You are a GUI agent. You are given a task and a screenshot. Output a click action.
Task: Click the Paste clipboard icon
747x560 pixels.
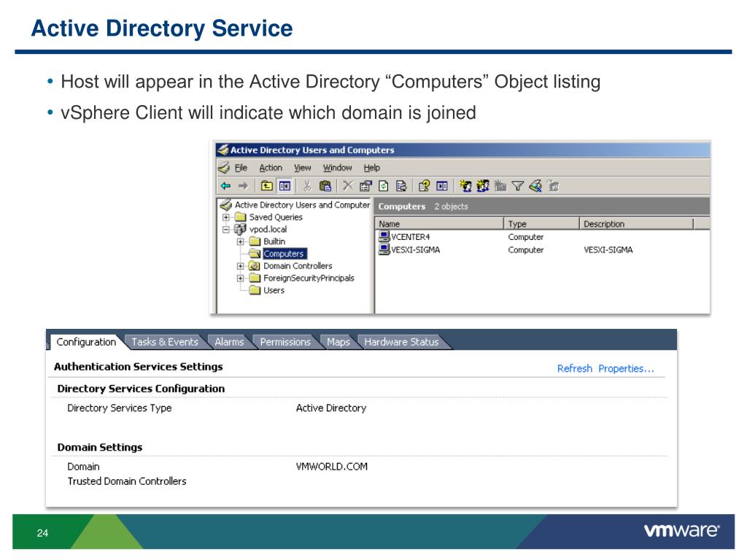325,186
